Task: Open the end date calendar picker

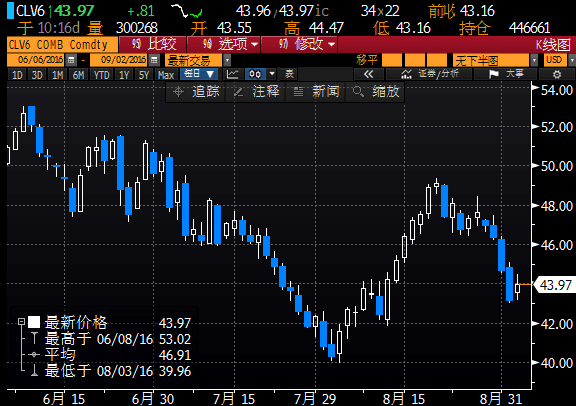Action: (154, 60)
